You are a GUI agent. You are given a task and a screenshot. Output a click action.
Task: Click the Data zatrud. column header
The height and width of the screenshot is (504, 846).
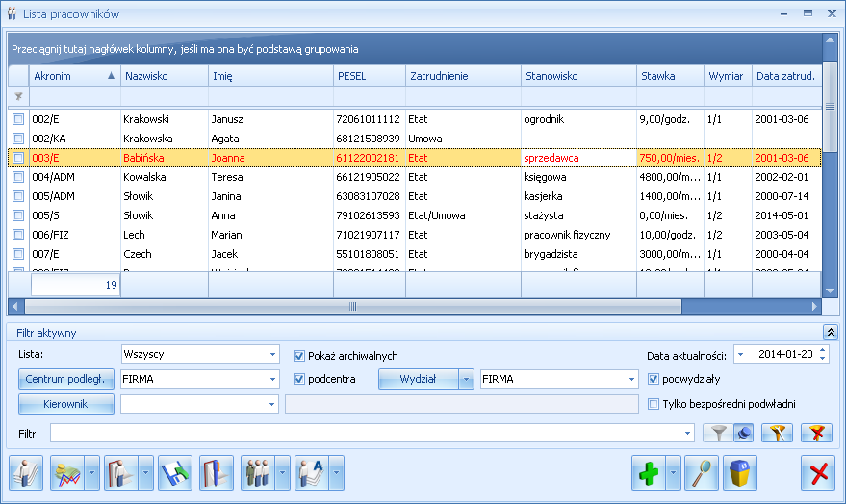pos(786,76)
